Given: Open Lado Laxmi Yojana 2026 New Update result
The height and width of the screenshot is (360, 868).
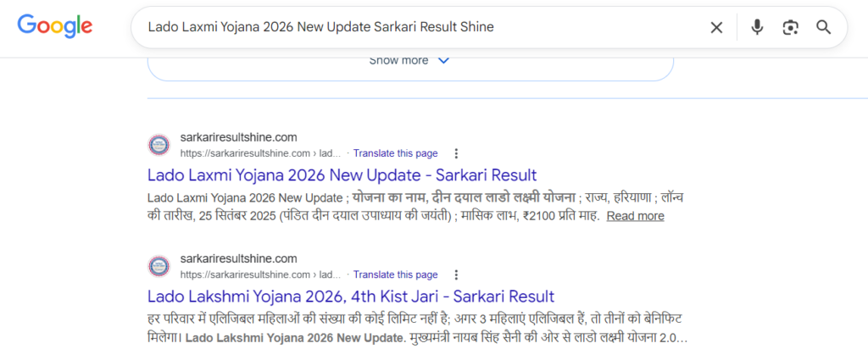Looking at the screenshot, I should [x=342, y=175].
